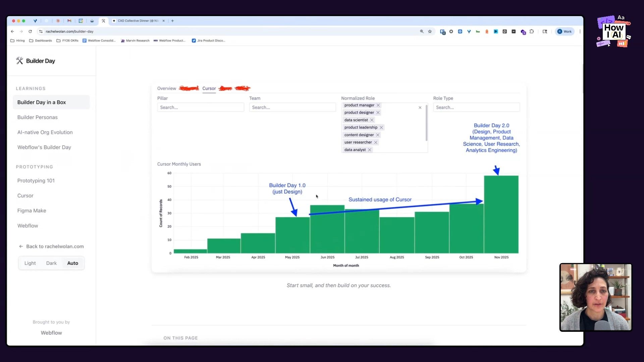Image resolution: width=644 pixels, height=362 pixels.
Task: Reload the page with the refresh icon
Action: (30, 32)
